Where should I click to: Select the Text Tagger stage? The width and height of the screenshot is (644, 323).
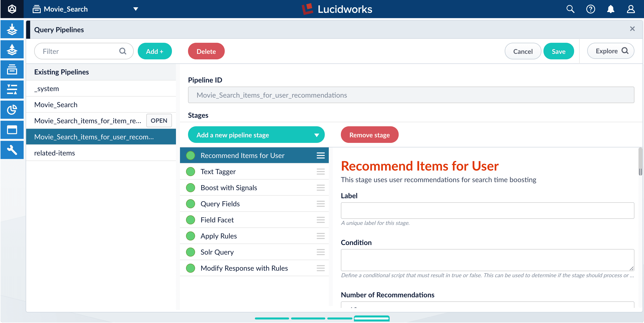pyautogui.click(x=254, y=172)
